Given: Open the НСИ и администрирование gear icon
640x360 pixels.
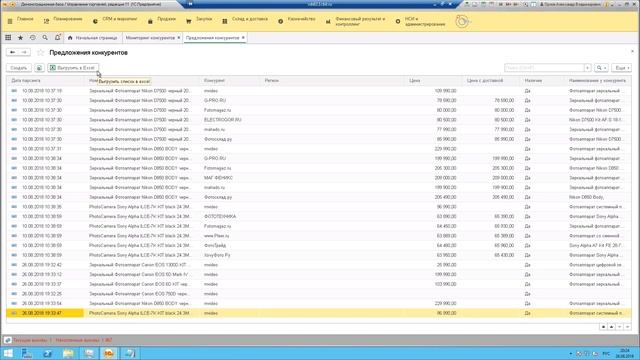Looking at the screenshot, I should [x=398, y=21].
